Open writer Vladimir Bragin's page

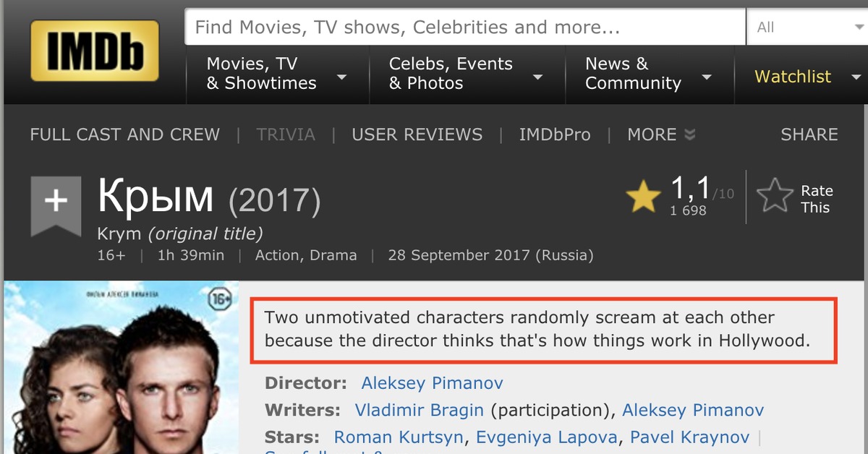click(419, 411)
